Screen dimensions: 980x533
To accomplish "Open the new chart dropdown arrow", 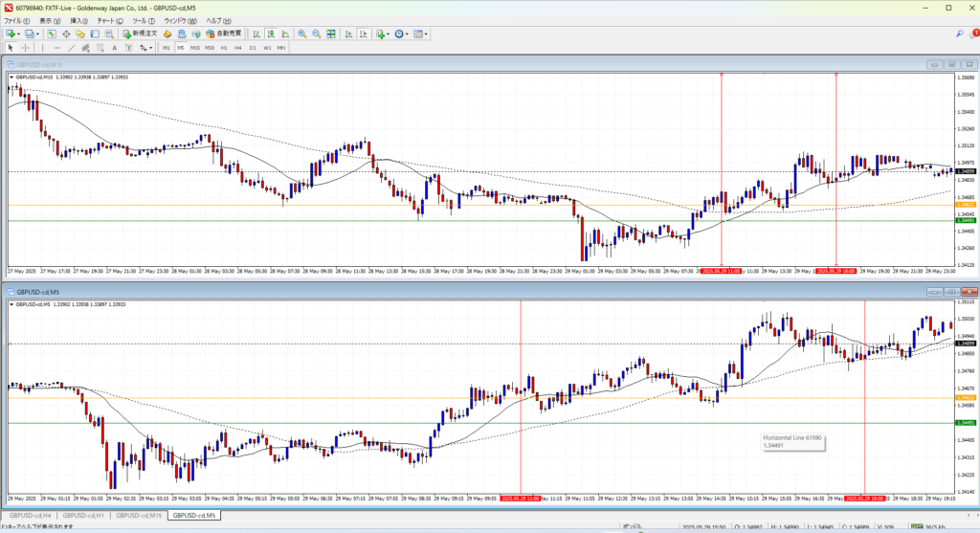I will (x=18, y=34).
